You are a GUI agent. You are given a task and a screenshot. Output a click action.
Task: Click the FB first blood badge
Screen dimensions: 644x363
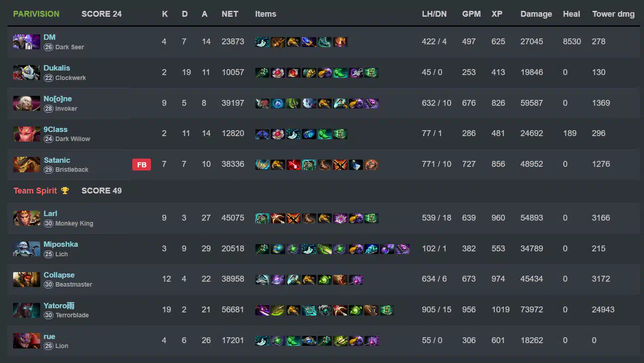[x=141, y=165]
